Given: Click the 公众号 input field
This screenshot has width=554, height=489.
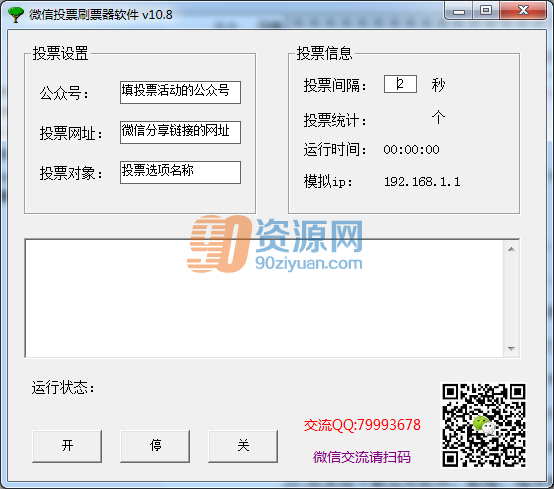Looking at the screenshot, I should pos(180,93).
